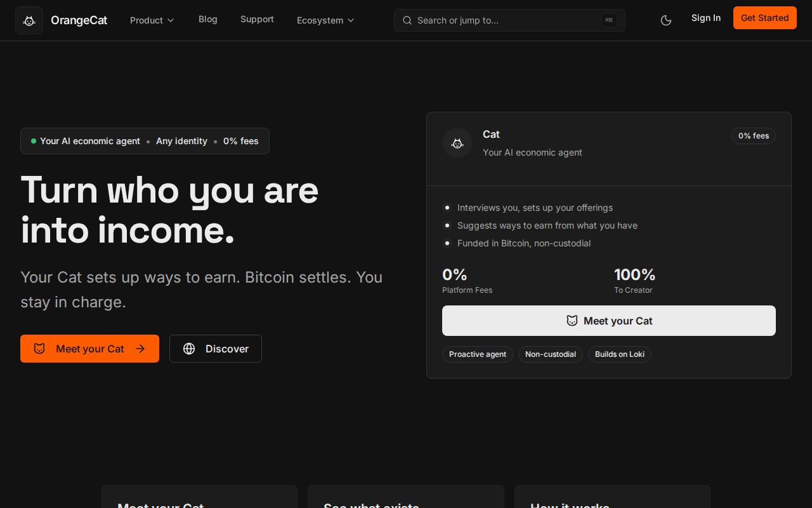812x508 pixels.
Task: Click the '0% fees' text in the hero pill
Action: (241, 141)
